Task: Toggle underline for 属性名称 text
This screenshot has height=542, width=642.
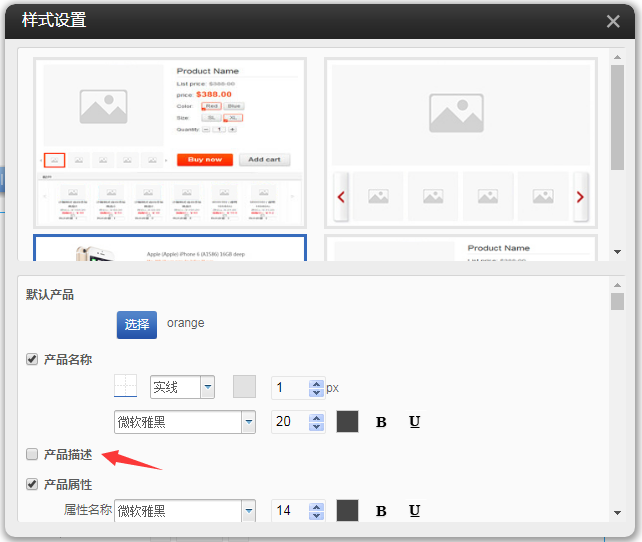Action: coord(414,511)
